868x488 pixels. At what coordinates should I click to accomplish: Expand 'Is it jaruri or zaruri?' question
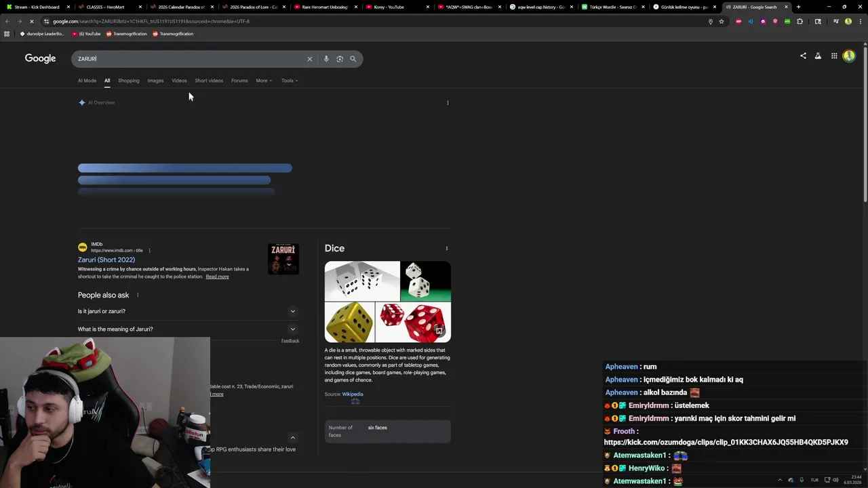click(187, 311)
